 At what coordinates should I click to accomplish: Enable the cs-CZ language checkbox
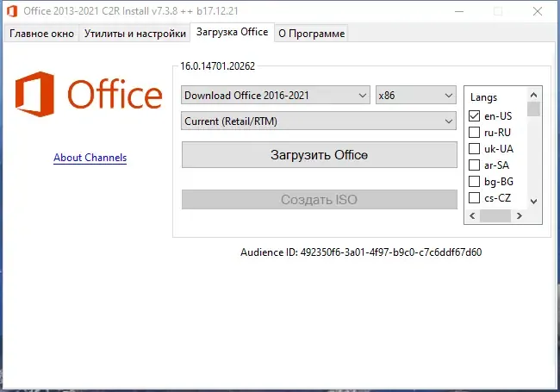coord(475,198)
